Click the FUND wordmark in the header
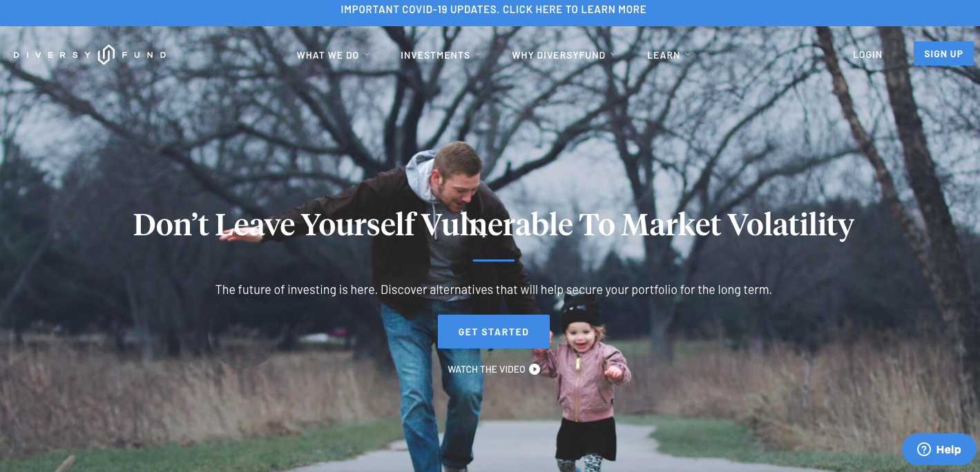This screenshot has width=980, height=472. tap(144, 55)
